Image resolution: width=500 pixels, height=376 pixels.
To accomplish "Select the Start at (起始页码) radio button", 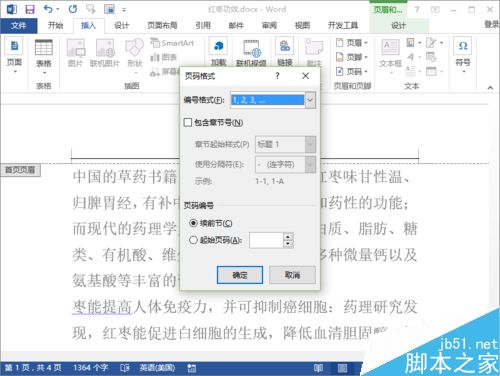I will (x=193, y=240).
